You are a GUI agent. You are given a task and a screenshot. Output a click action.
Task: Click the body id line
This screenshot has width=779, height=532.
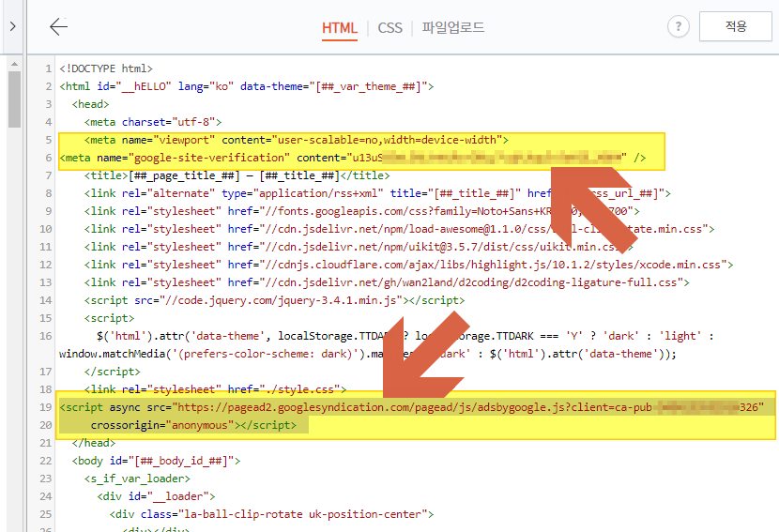(156, 461)
